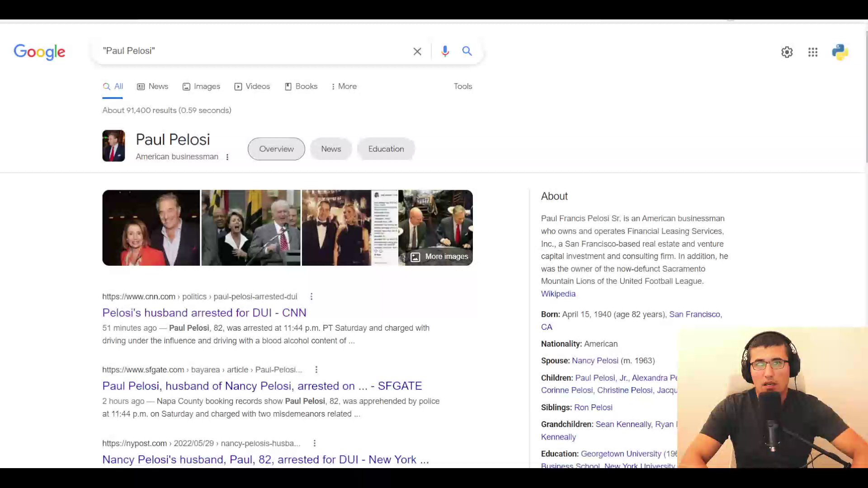Click the sfgate.com URL breadcrumb

pyautogui.click(x=202, y=370)
